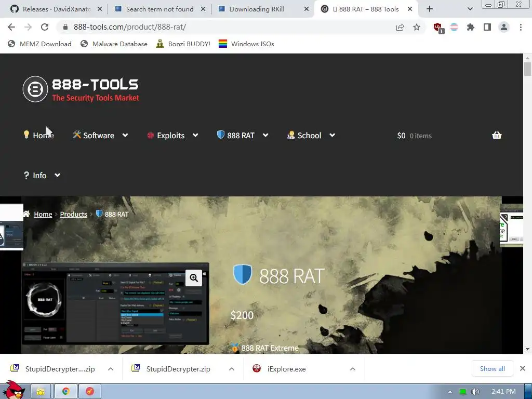Open the next product thumbnail on right edge
The image size is (532, 399).
tap(511, 225)
